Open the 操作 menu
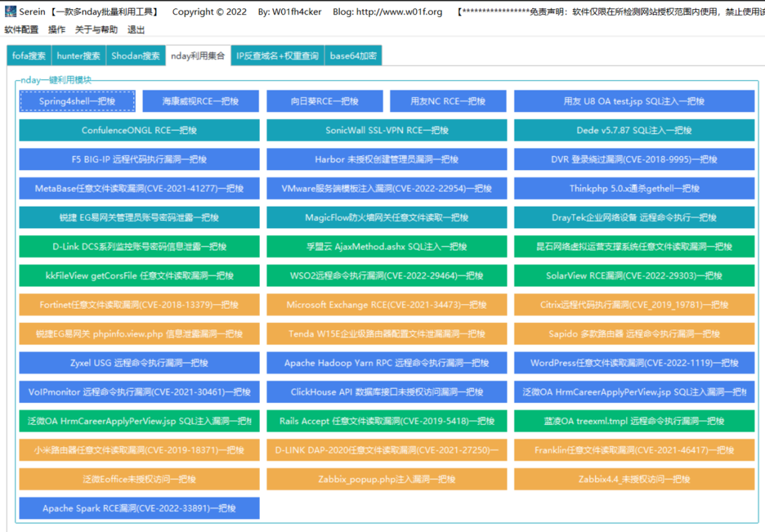 57,30
